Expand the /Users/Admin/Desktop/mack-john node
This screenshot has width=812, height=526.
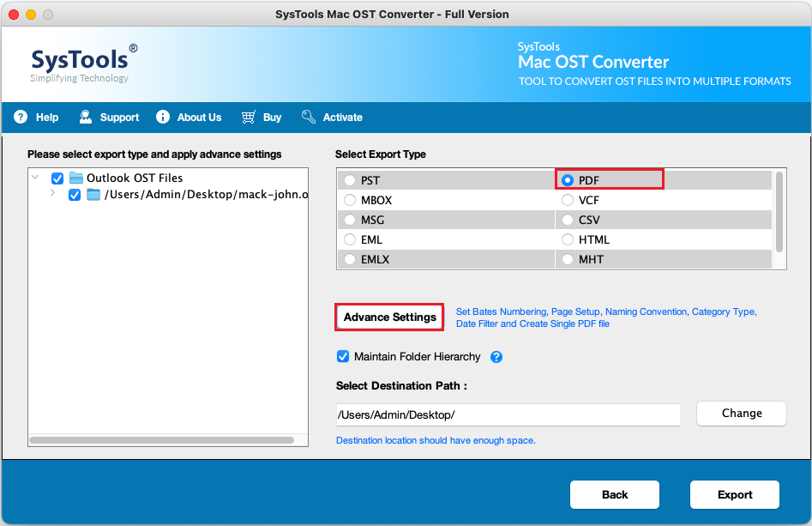click(52, 193)
